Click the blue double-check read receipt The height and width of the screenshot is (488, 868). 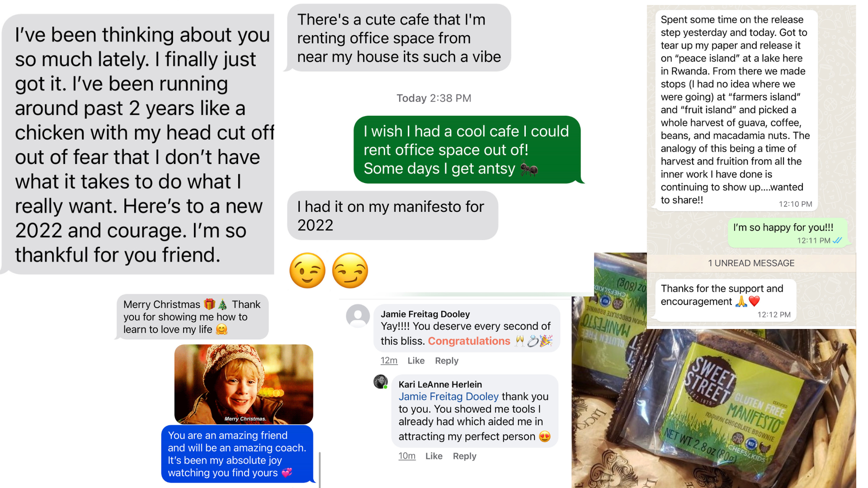click(837, 240)
